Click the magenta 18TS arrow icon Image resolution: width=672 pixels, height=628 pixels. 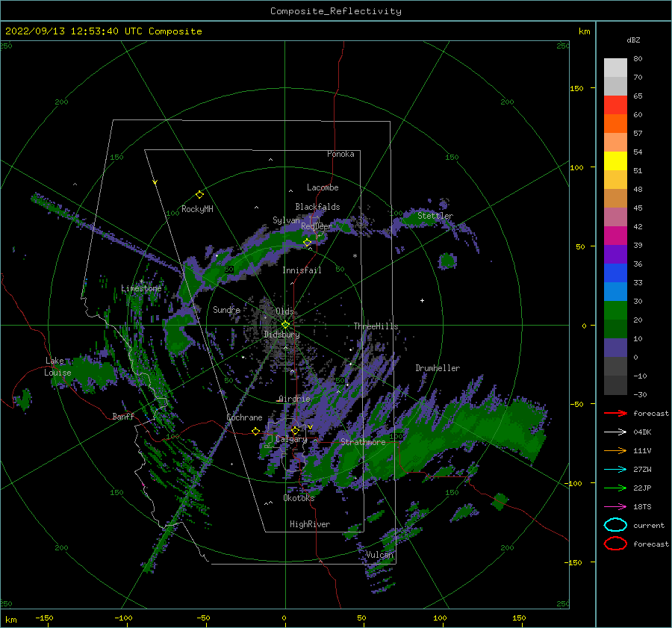tap(615, 506)
